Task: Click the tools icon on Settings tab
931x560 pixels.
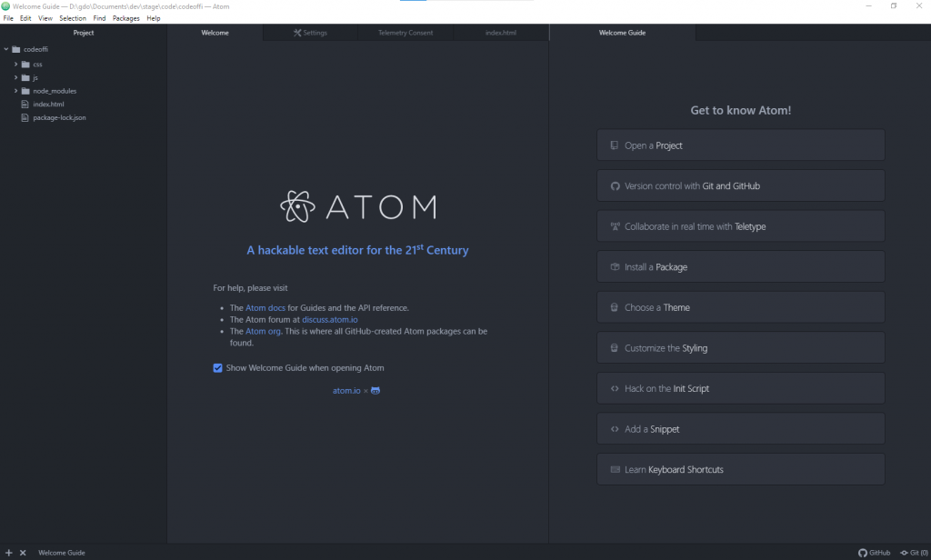Action: click(297, 33)
